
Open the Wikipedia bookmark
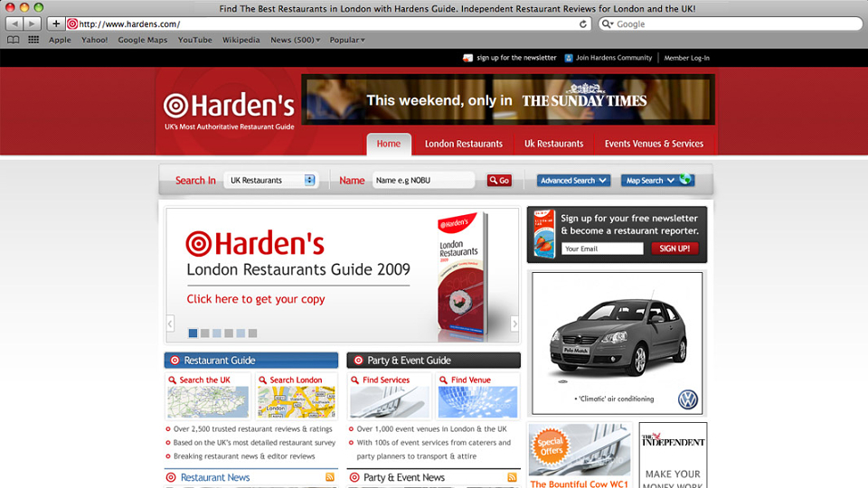(241, 40)
